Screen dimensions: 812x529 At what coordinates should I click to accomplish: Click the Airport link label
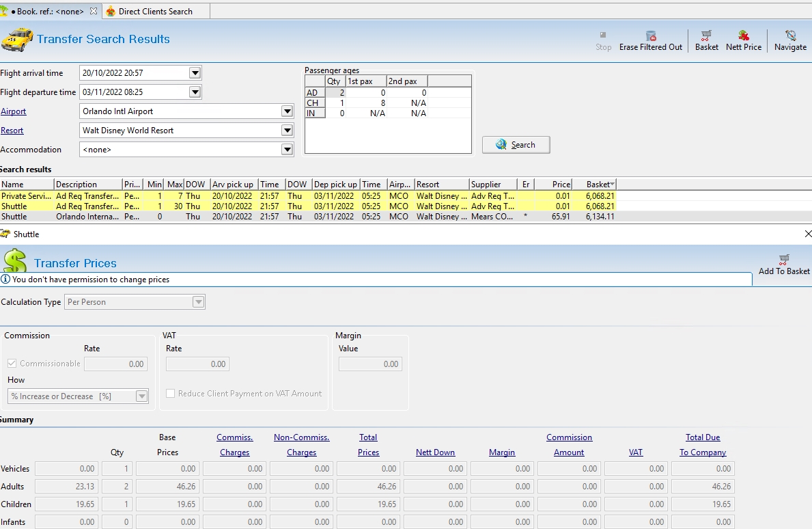click(14, 111)
